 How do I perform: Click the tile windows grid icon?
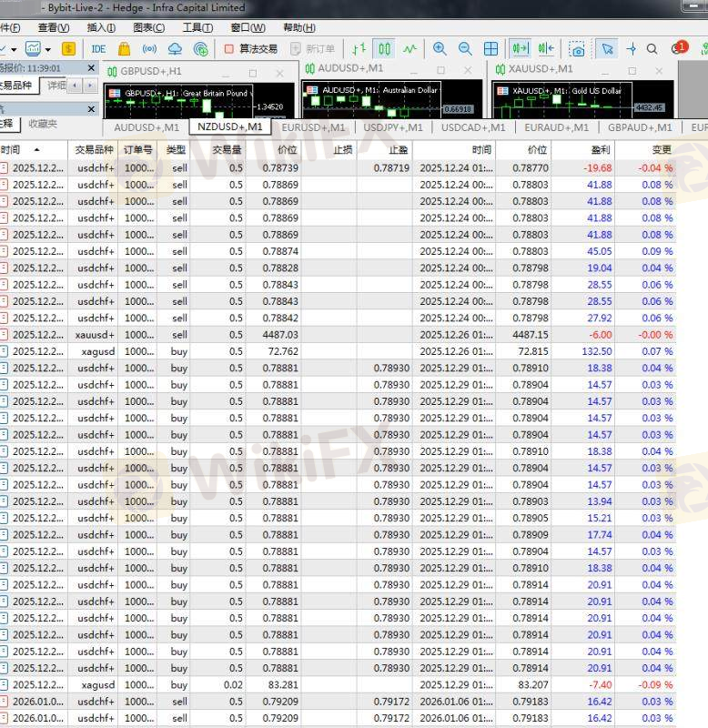pos(491,49)
